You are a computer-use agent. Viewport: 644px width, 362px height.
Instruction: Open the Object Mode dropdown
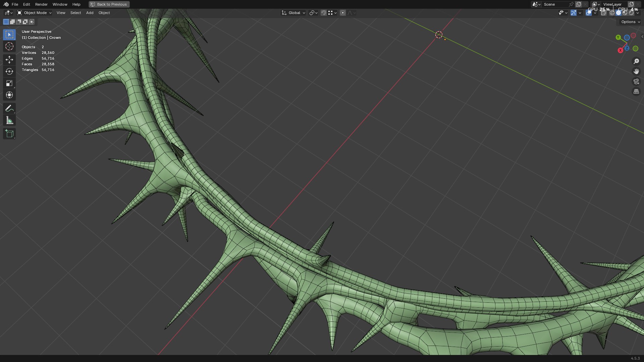point(34,13)
